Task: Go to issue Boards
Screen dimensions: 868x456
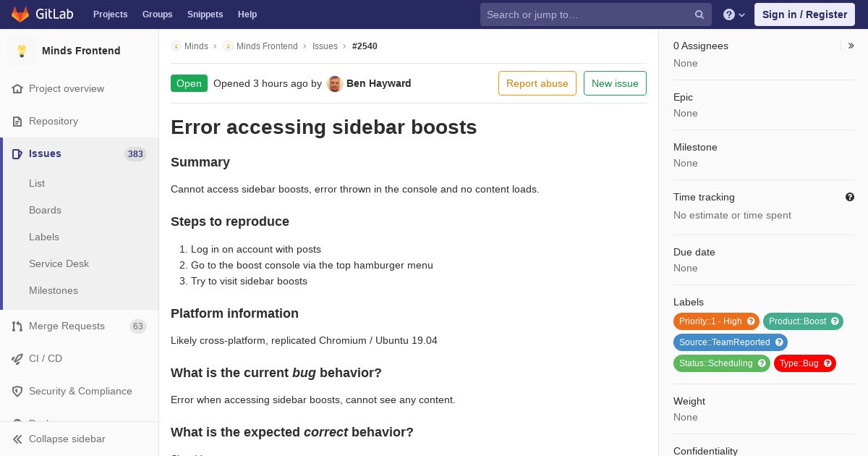Action: click(45, 211)
